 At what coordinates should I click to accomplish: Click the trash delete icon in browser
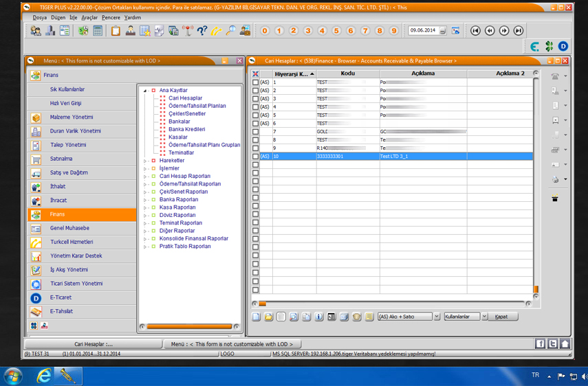281,317
